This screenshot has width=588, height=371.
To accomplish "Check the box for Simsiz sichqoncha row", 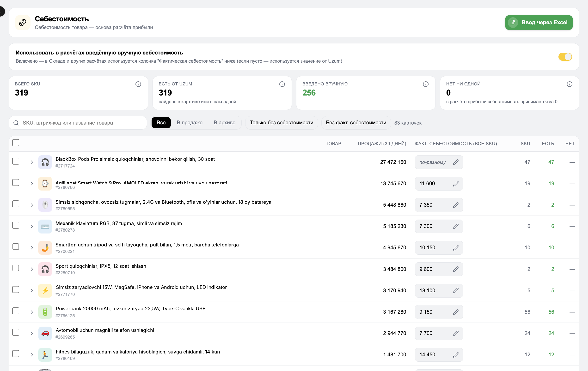I will click(16, 204).
